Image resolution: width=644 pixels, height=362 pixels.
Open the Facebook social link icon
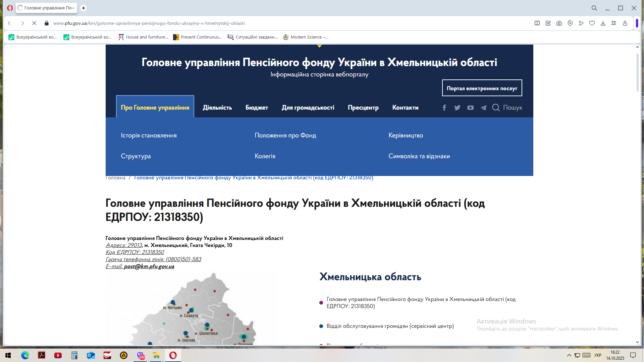(x=444, y=108)
